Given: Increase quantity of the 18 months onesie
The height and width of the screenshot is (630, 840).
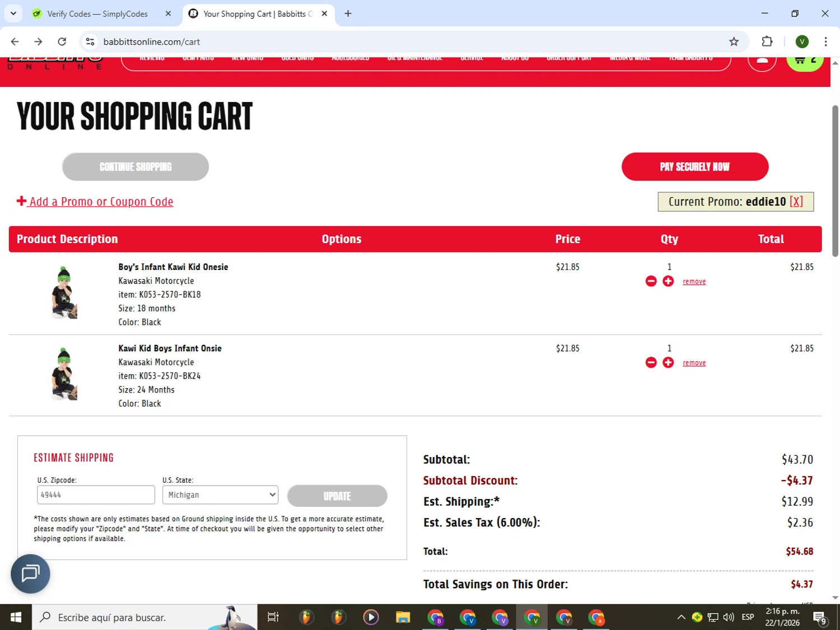Looking at the screenshot, I should point(668,281).
